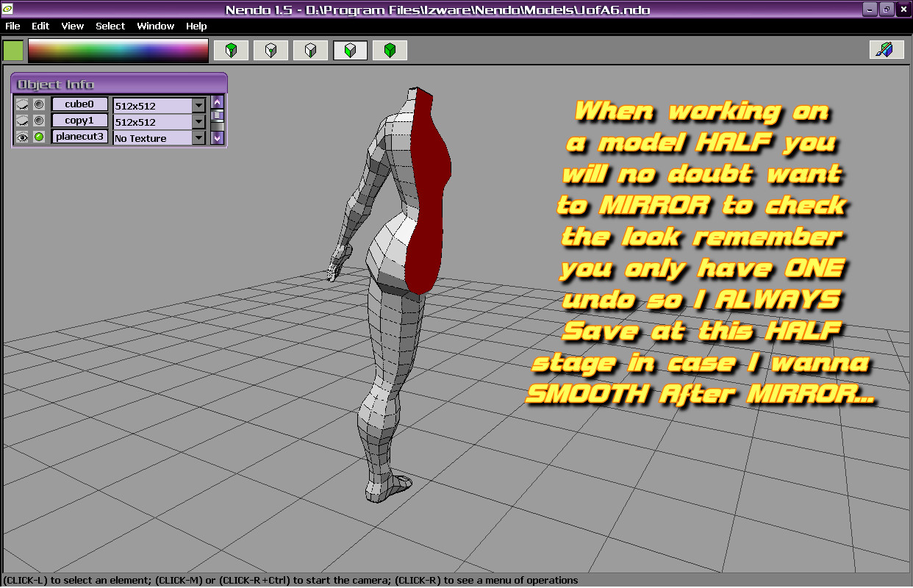Show the cube0 object via its eye icon

pos(22,104)
